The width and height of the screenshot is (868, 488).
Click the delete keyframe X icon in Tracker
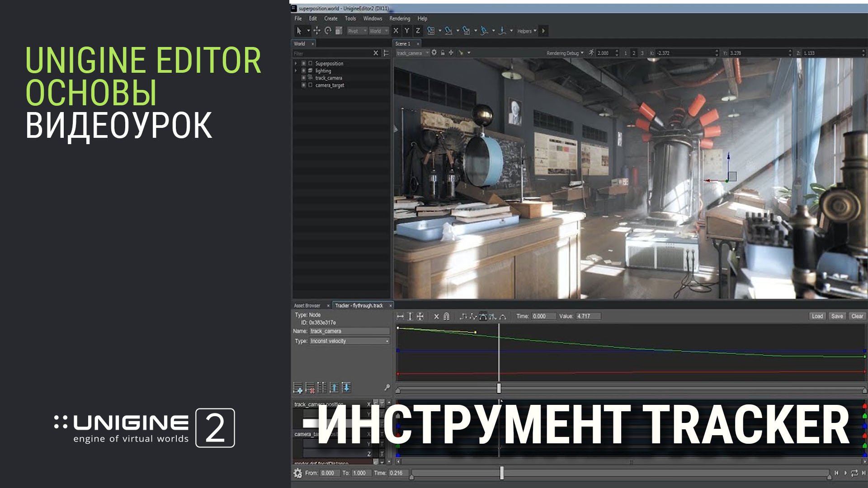[x=436, y=316]
